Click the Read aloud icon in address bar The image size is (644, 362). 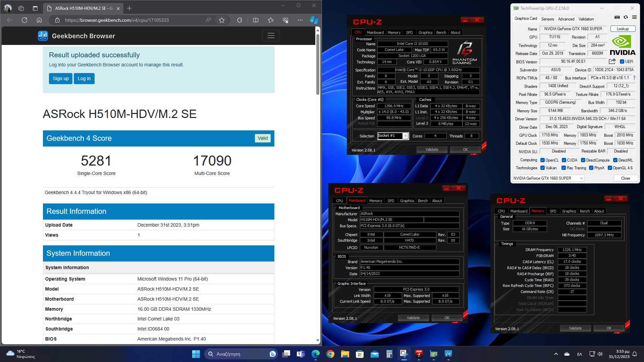(x=208, y=20)
